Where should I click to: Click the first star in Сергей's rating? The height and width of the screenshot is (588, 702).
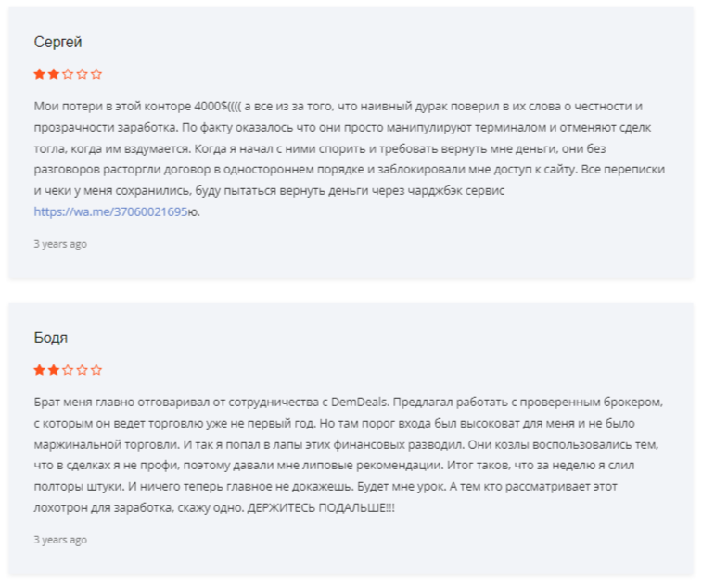[40, 74]
